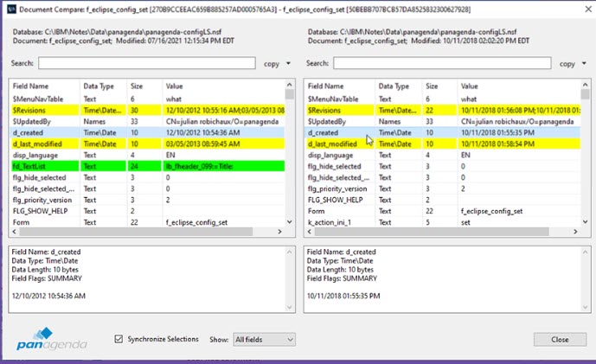
Task: Open the left pane copy dropdown arrow
Action: (x=289, y=63)
